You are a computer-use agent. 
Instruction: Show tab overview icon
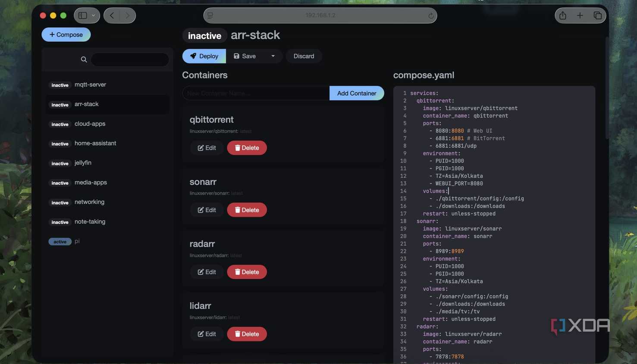pyautogui.click(x=597, y=16)
